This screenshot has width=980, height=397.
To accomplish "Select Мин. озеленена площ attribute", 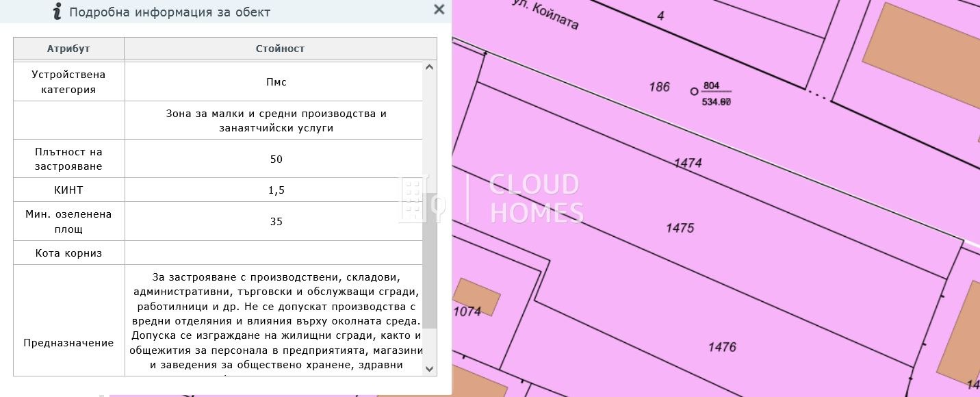I will 68,221.
